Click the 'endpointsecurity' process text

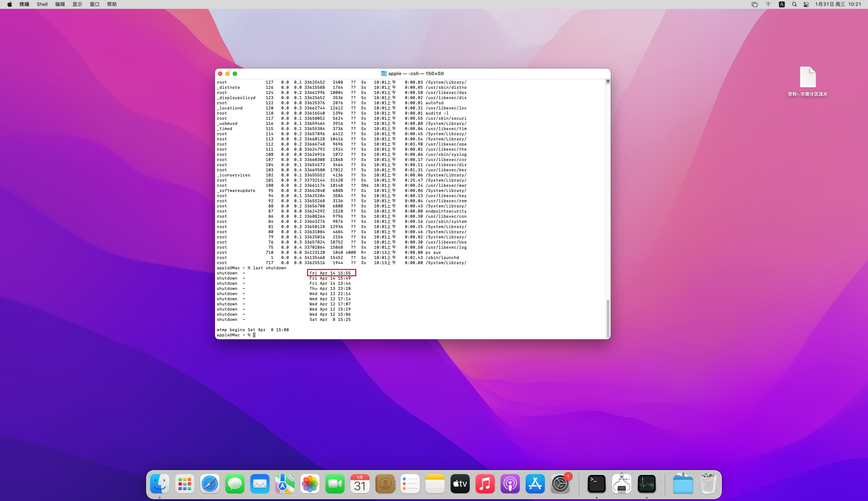[446, 211]
